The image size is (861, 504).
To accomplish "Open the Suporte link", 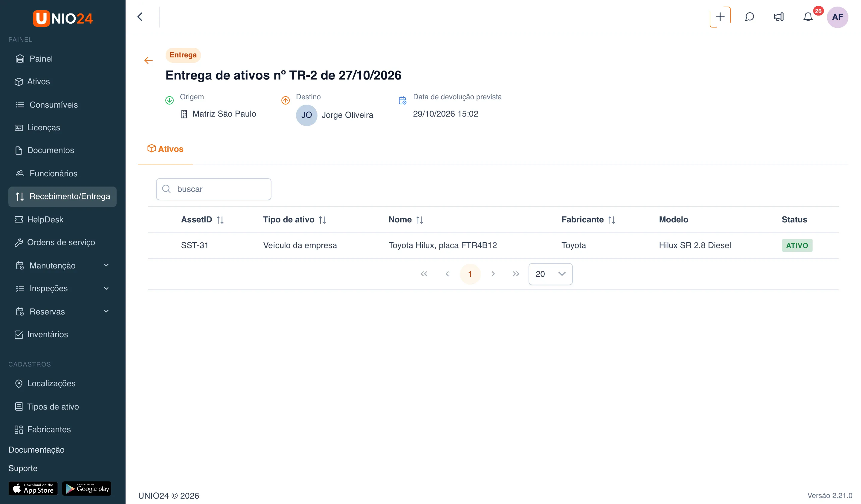I will [x=23, y=468].
